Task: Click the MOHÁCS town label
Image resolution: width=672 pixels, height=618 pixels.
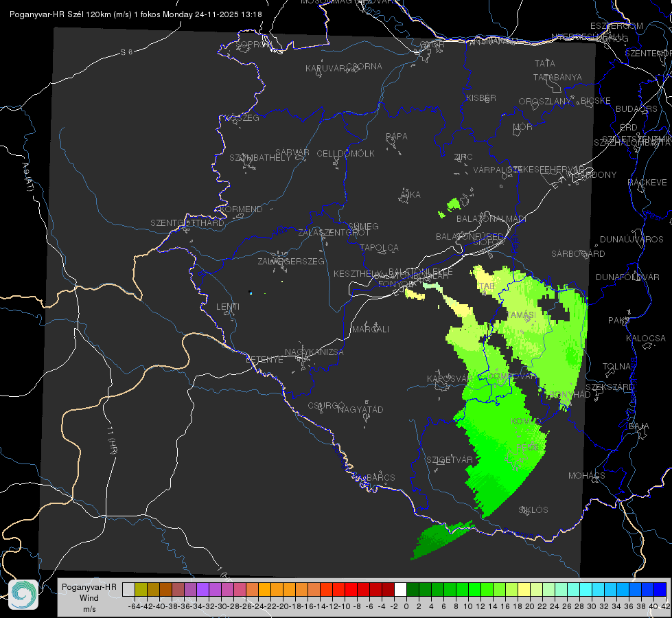Action: click(x=587, y=476)
